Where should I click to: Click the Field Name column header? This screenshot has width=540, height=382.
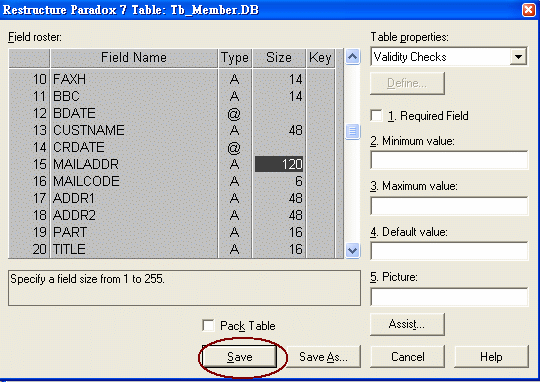click(x=134, y=58)
